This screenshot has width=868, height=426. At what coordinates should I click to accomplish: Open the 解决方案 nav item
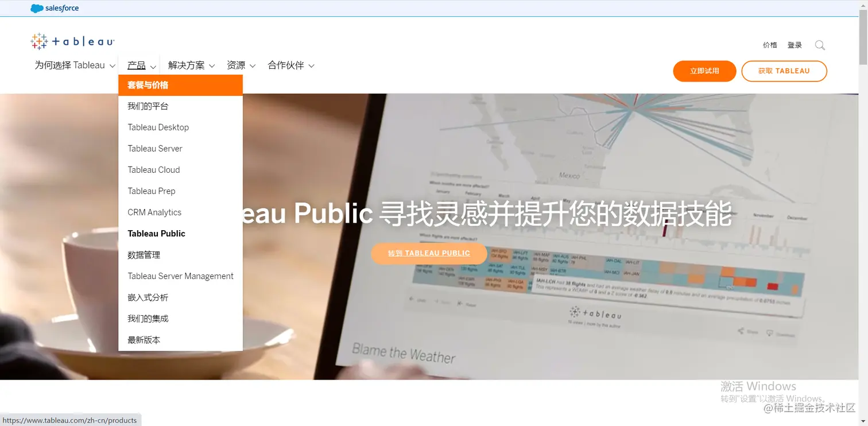click(187, 65)
